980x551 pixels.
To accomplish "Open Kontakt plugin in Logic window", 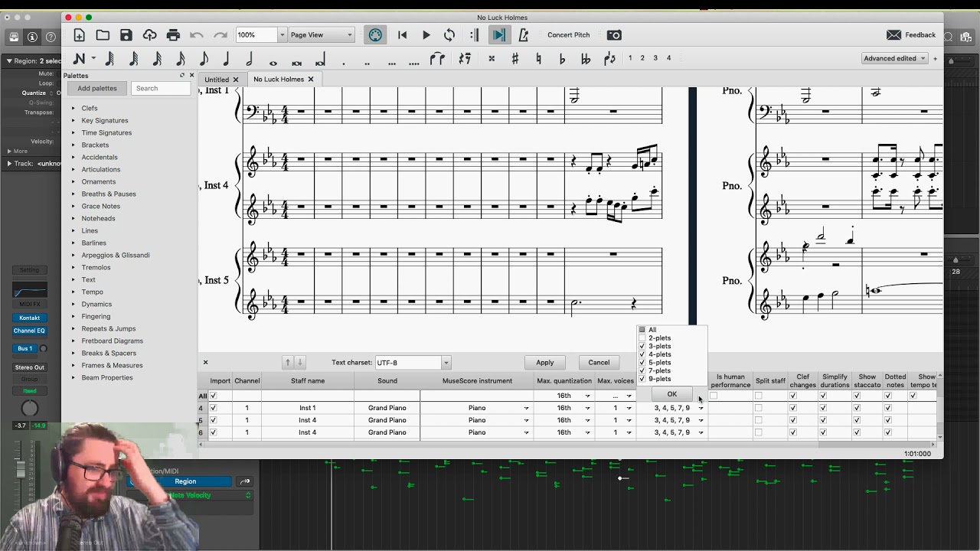I will pyautogui.click(x=29, y=318).
